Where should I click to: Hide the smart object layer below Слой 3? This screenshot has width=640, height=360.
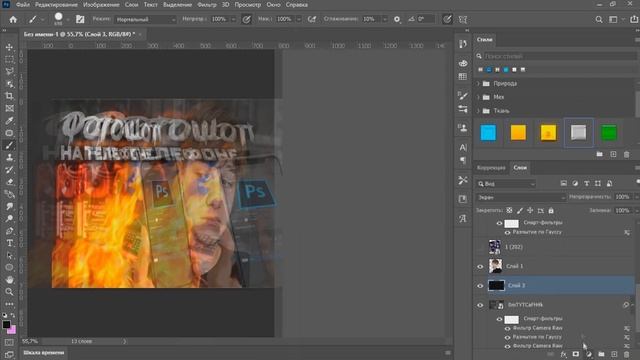[480, 305]
